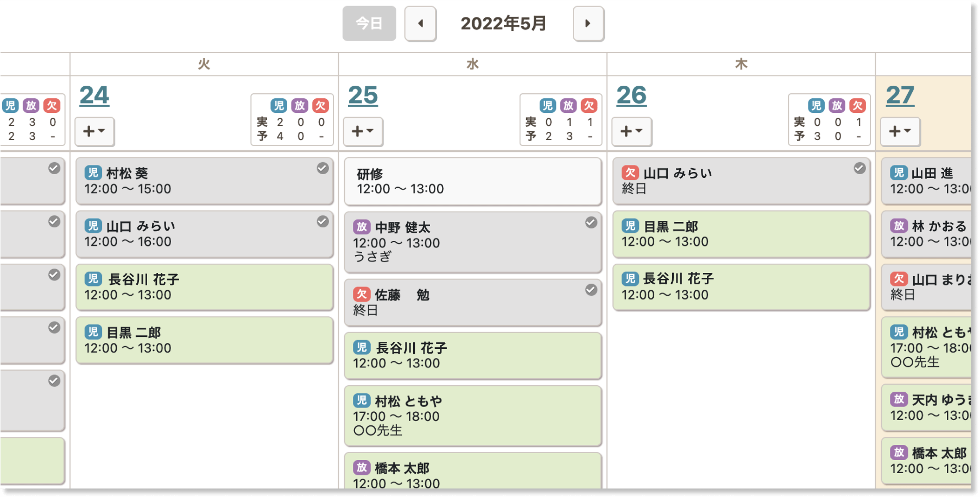Select the 水 (Wednesday) column header
Screen dimensions: 980x497
point(472,64)
